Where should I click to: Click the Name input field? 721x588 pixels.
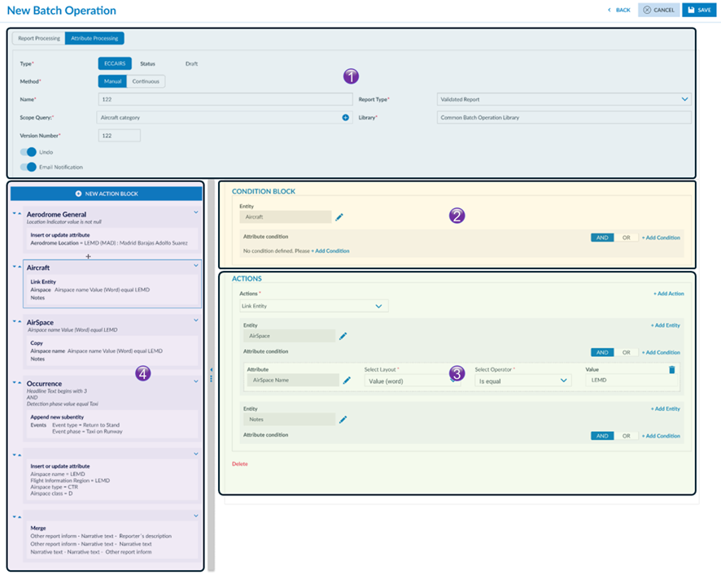[x=224, y=99]
